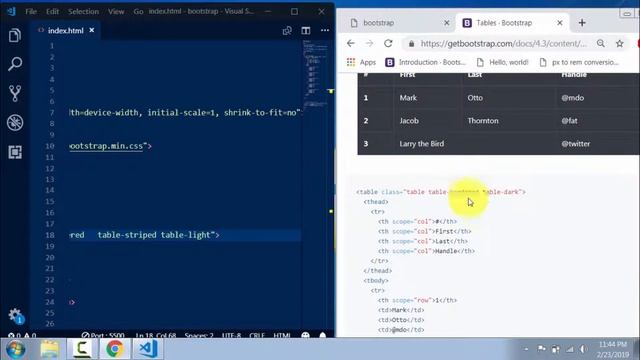Select HTML language mode in status bar
This screenshot has height=360, width=640.
click(x=282, y=336)
